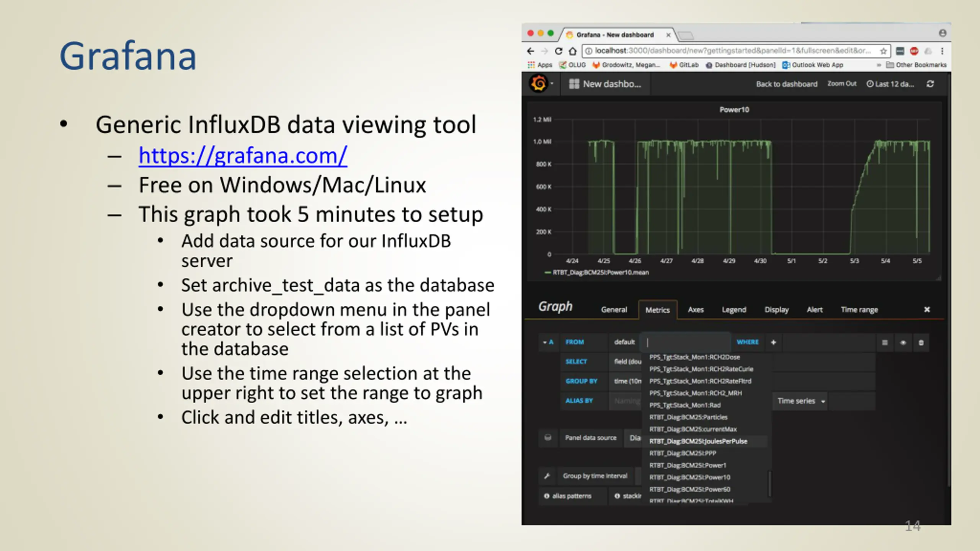The image size is (980, 551).
Task: Delete query A with trash icon
Action: [x=921, y=342]
